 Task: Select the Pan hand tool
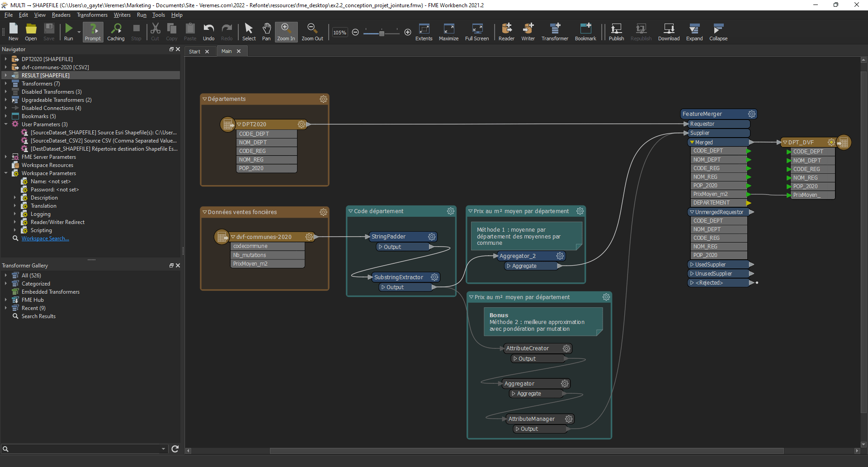tap(266, 32)
